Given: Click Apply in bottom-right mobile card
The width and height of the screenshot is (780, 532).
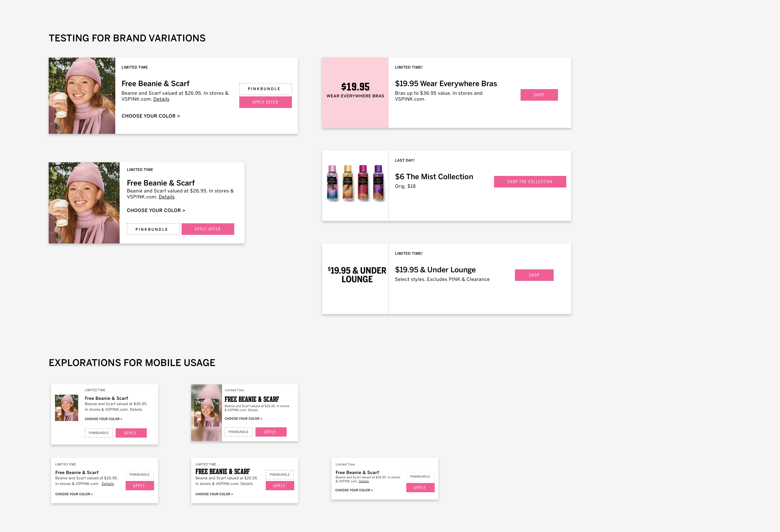Looking at the screenshot, I should point(420,487).
